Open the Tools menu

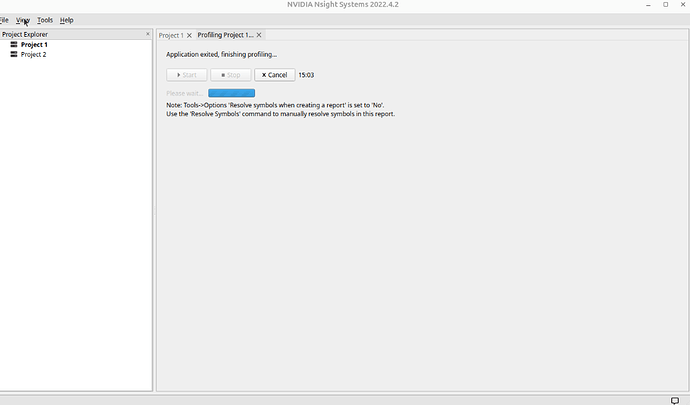(x=45, y=20)
